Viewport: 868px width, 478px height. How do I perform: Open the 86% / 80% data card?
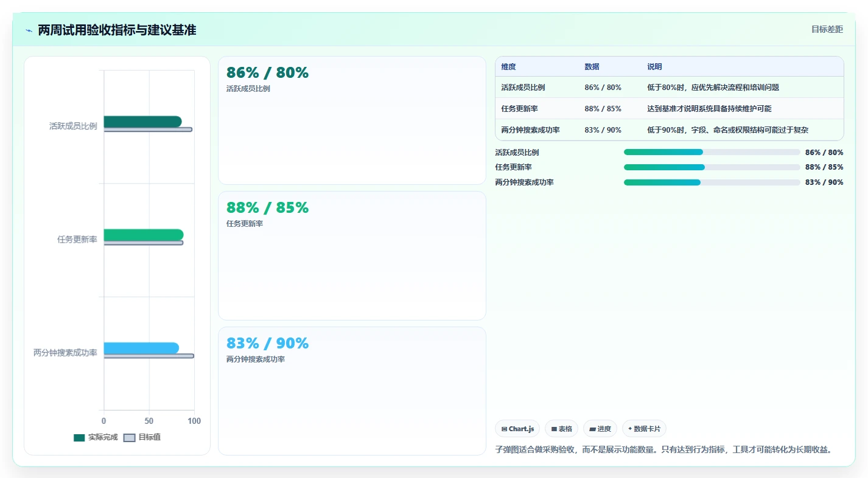(352, 120)
